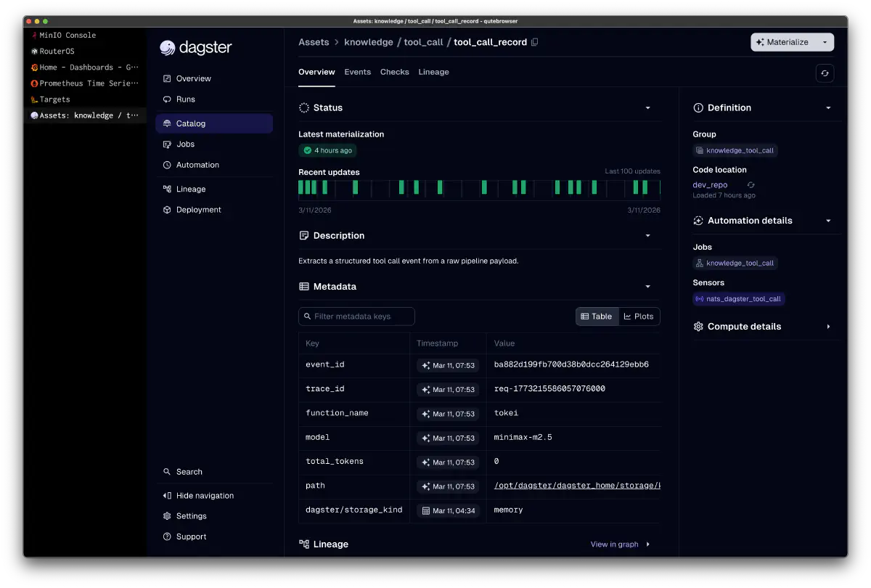Click the Automation clock icon

168,165
